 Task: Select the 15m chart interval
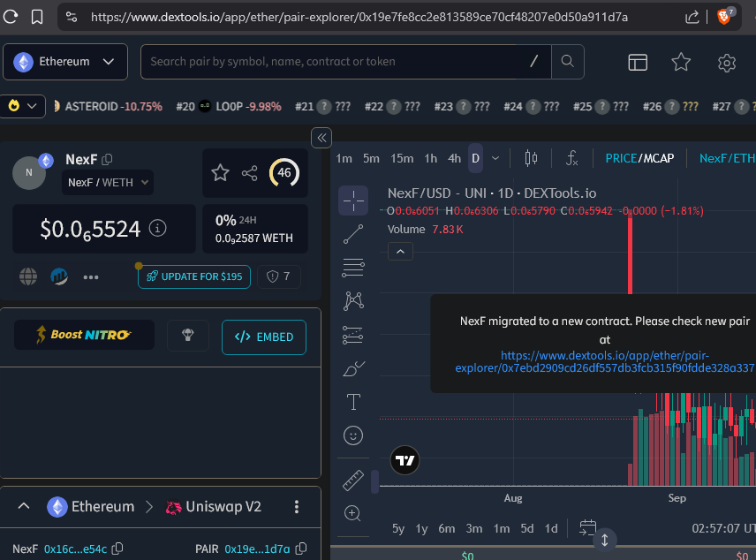(x=402, y=159)
